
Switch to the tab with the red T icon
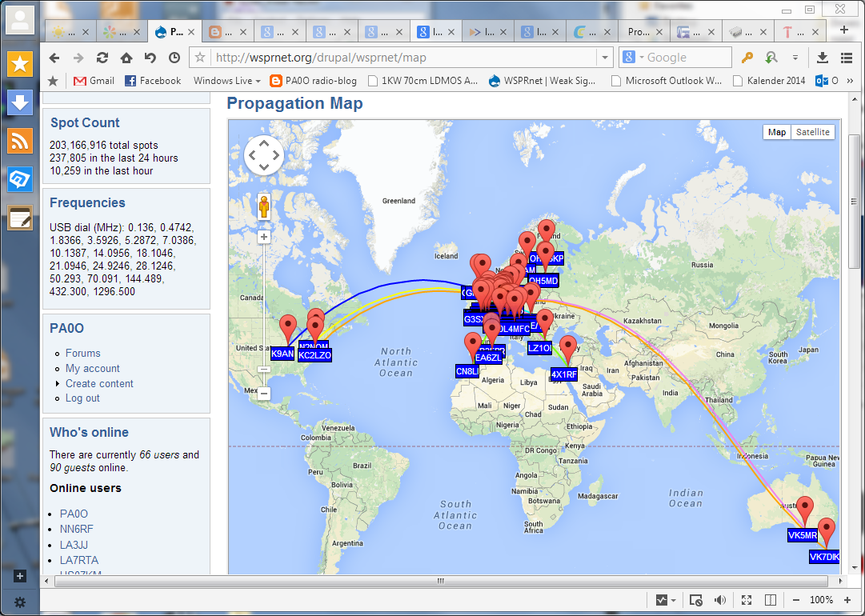pyautogui.click(x=799, y=32)
